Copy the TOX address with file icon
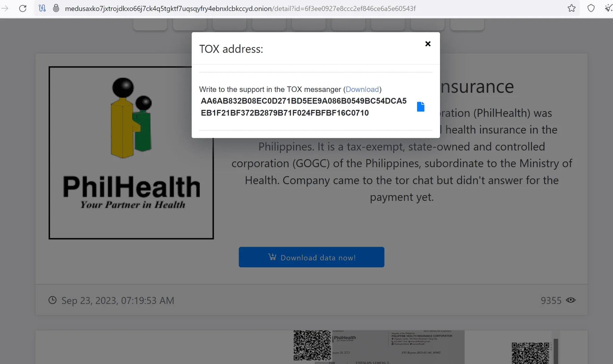The image size is (613, 364). click(x=420, y=107)
